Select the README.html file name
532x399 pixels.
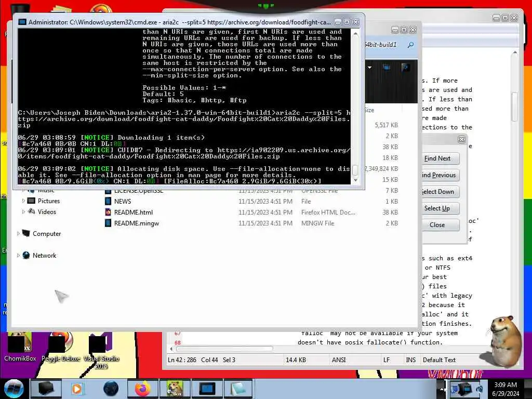point(134,212)
